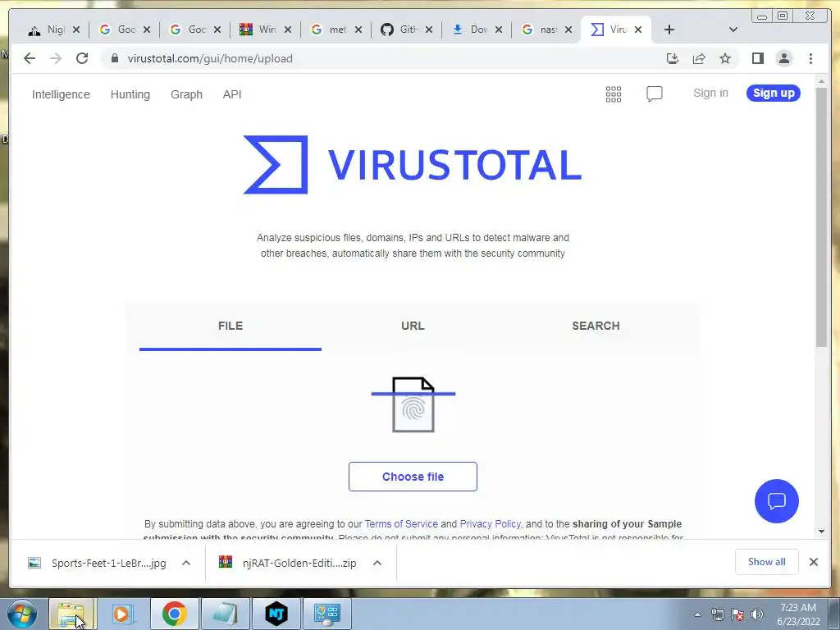The image size is (840, 630).
Task: Click the network tray icon
Action: point(717,614)
